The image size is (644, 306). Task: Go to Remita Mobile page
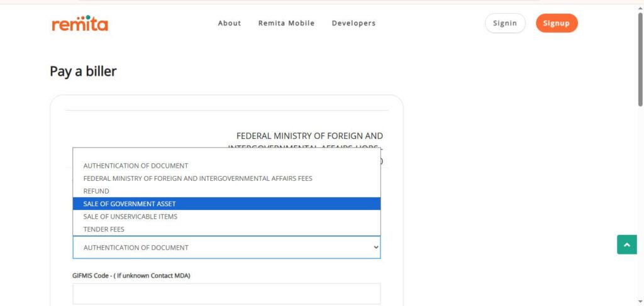pos(286,23)
